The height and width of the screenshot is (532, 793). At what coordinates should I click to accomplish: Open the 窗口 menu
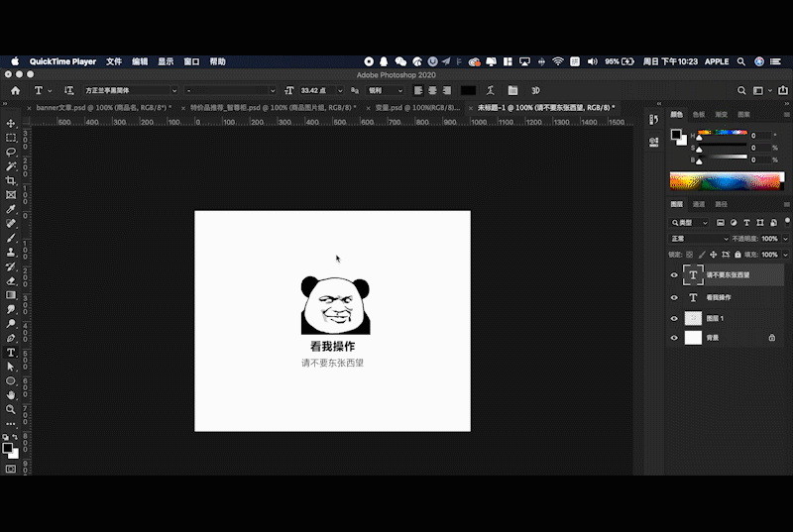(191, 61)
